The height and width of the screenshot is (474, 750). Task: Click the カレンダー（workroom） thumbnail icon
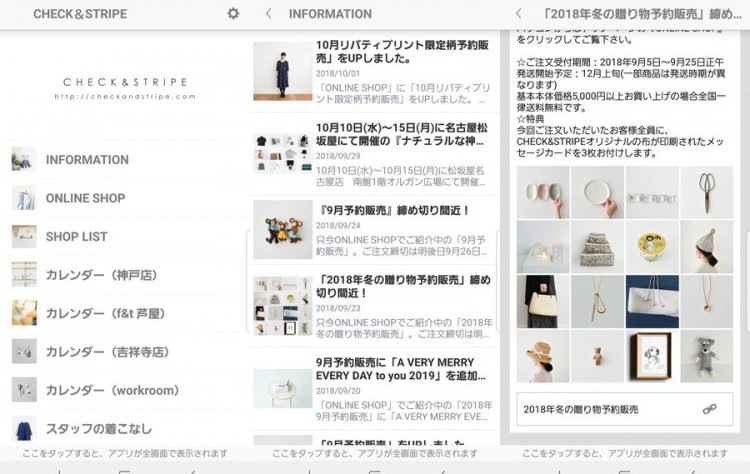(24, 390)
